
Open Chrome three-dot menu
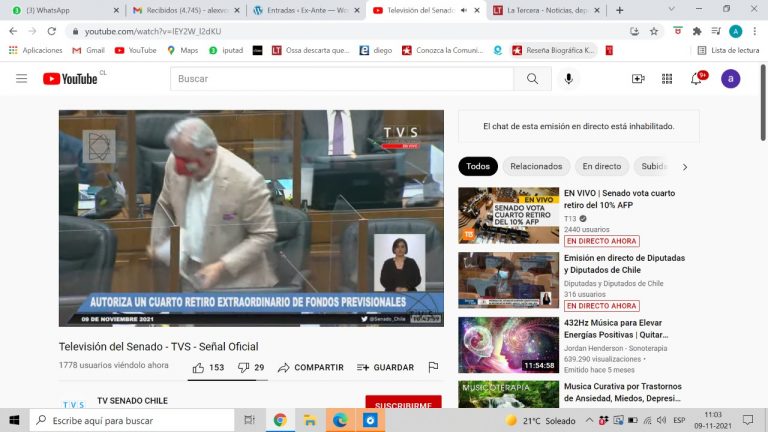coord(754,31)
